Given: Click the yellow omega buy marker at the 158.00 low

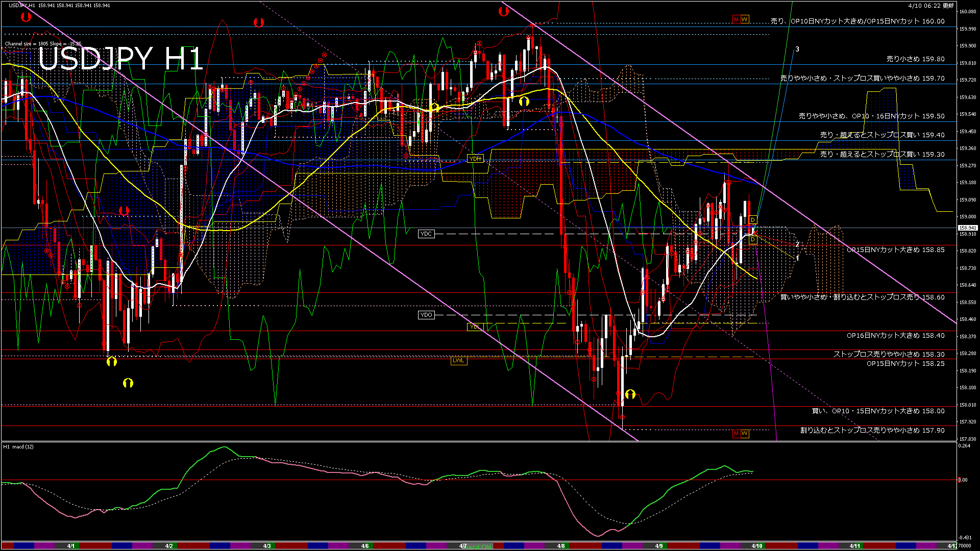Looking at the screenshot, I should coord(631,394).
